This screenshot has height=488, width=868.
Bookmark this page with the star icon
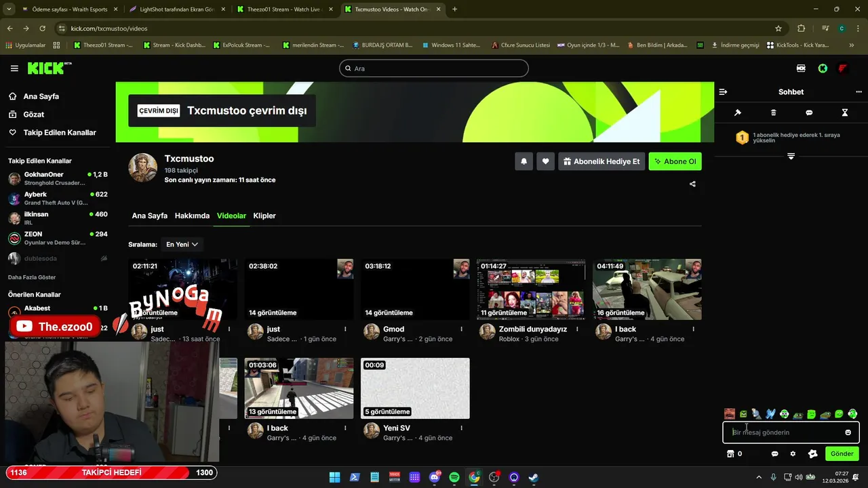778,28
